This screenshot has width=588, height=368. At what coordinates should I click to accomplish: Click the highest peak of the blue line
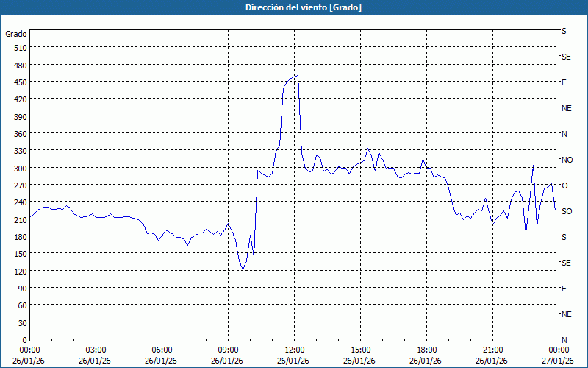pos(297,75)
